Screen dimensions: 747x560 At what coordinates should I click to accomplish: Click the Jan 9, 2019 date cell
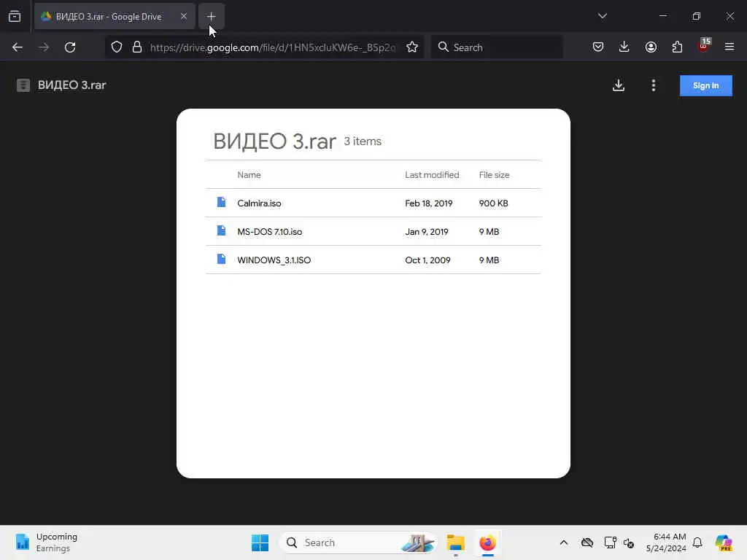tap(427, 232)
